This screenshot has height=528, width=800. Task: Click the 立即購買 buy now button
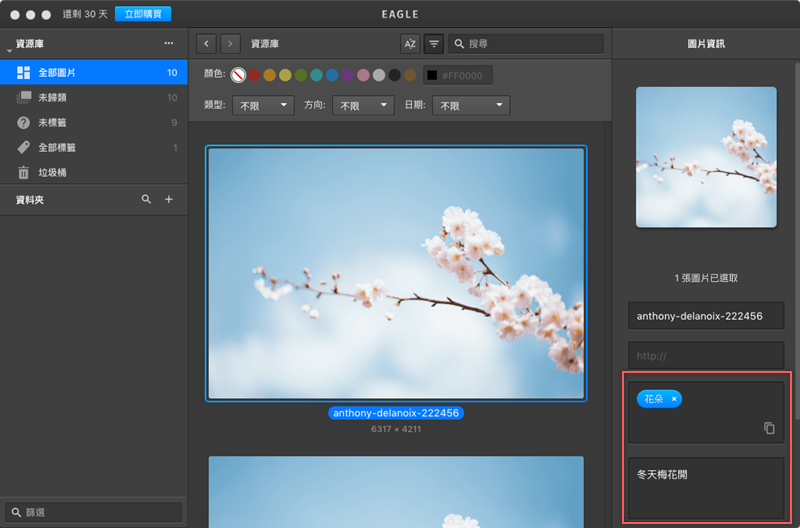click(x=143, y=14)
